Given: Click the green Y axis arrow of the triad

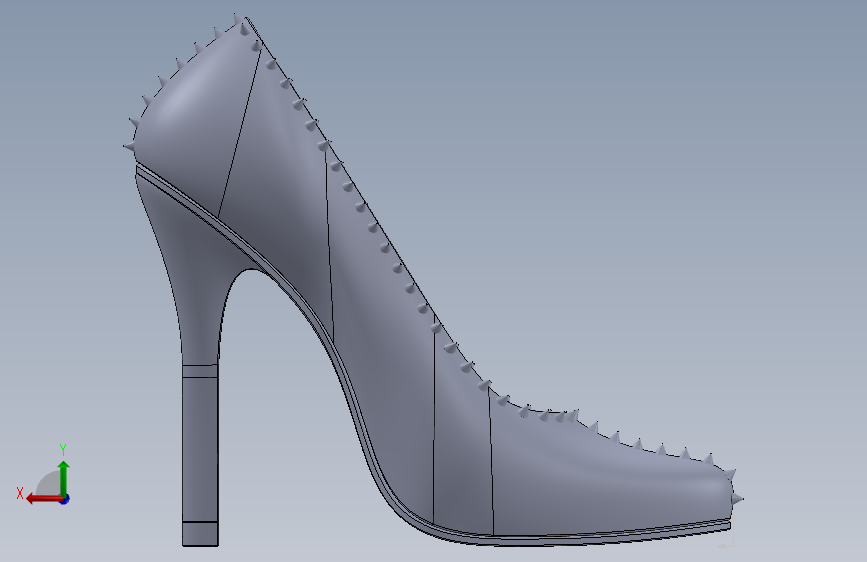Looking at the screenshot, I should [x=64, y=478].
